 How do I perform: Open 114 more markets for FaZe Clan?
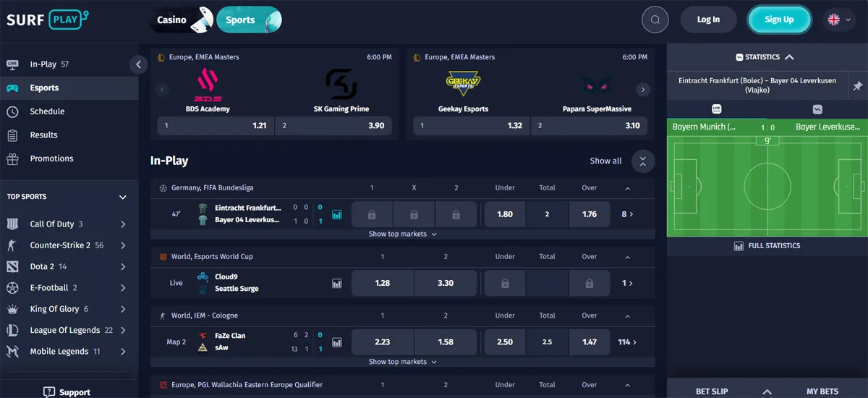[x=626, y=342]
